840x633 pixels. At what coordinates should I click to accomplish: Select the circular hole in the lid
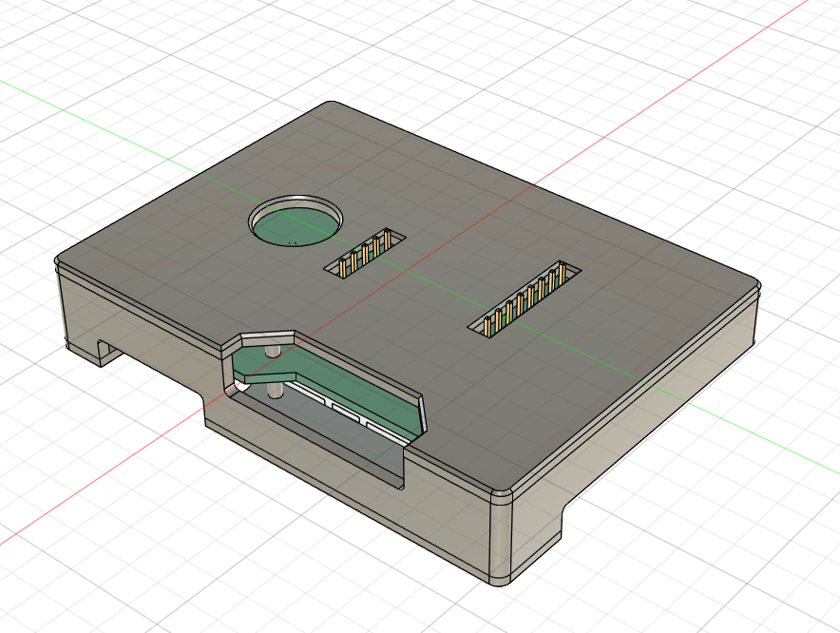coord(296,222)
